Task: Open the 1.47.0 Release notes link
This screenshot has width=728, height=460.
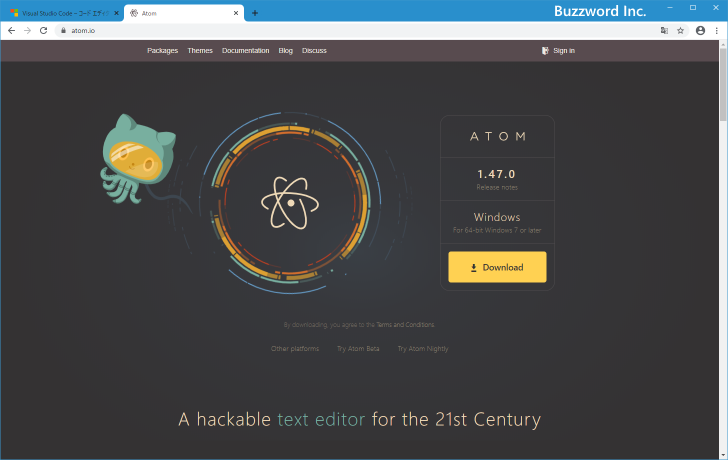Action: (497, 188)
